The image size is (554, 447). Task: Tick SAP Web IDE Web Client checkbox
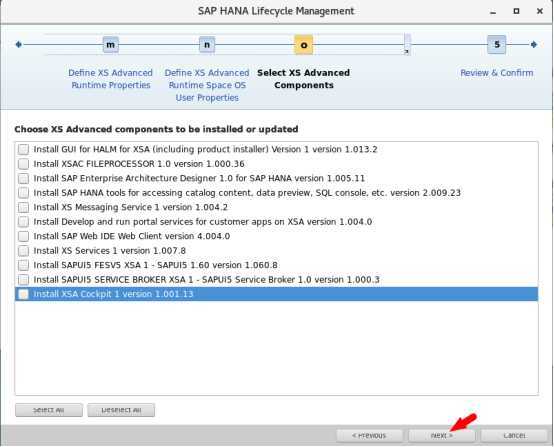(23, 236)
